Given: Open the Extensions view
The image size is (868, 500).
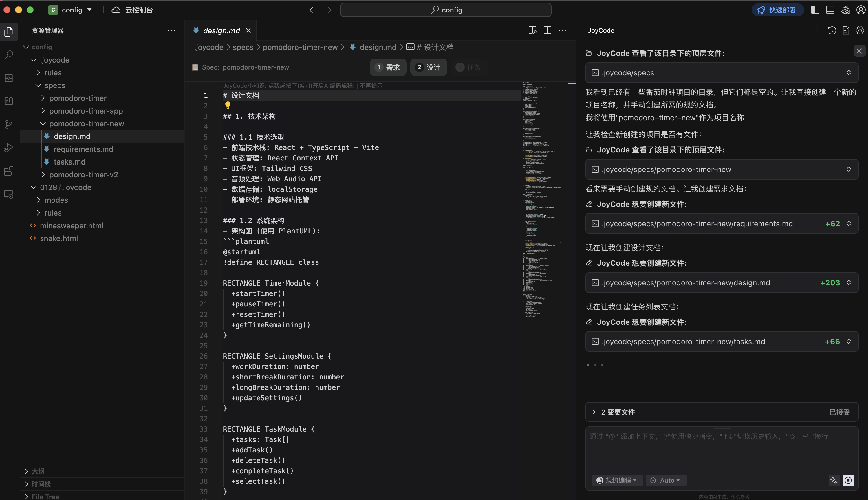Looking at the screenshot, I should tap(9, 171).
